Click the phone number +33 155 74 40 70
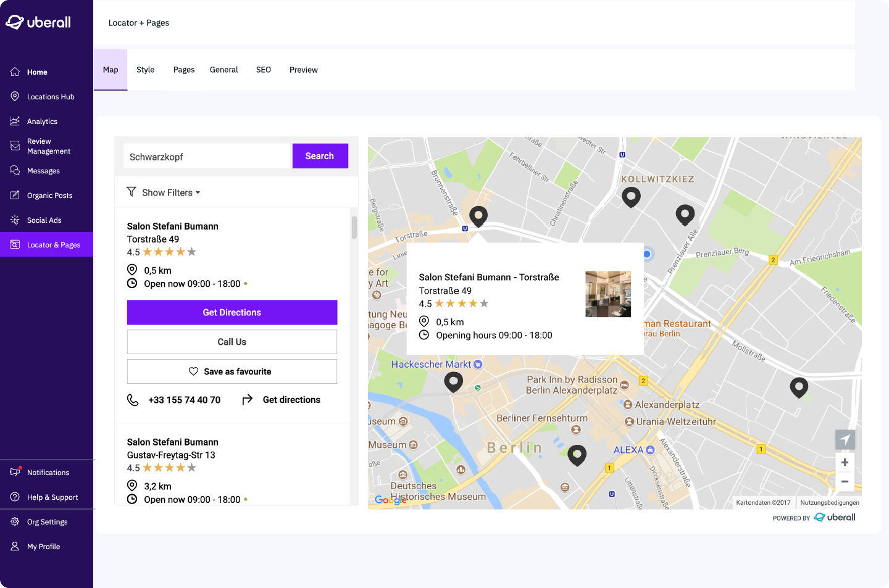The height and width of the screenshot is (588, 889). (x=184, y=400)
